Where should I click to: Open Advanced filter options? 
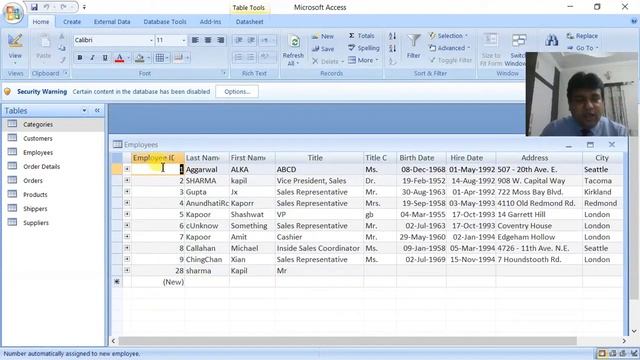[x=449, y=48]
